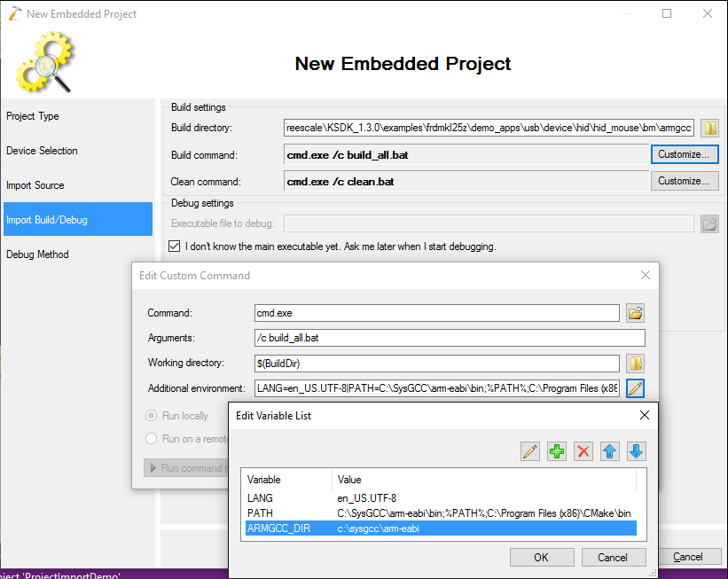This screenshot has height=579, width=728.
Task: Open the Debug Method page
Action: [37, 254]
